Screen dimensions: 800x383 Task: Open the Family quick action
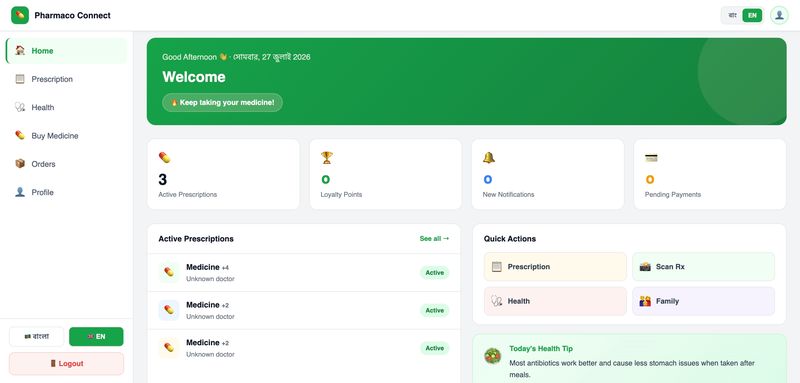point(704,301)
